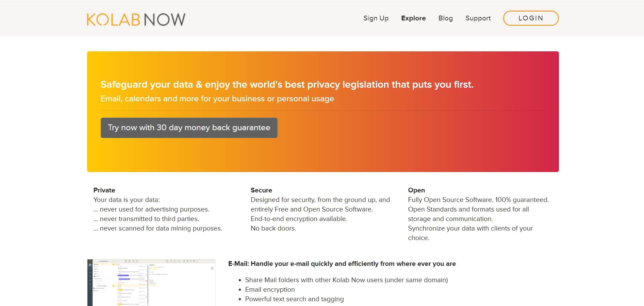Click the 'No back doors.' line

click(x=274, y=228)
